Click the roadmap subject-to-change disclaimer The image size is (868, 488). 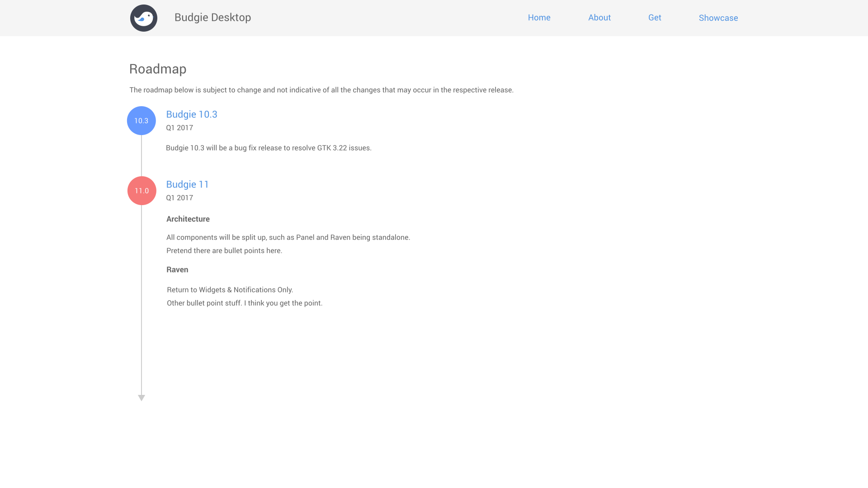pyautogui.click(x=321, y=90)
